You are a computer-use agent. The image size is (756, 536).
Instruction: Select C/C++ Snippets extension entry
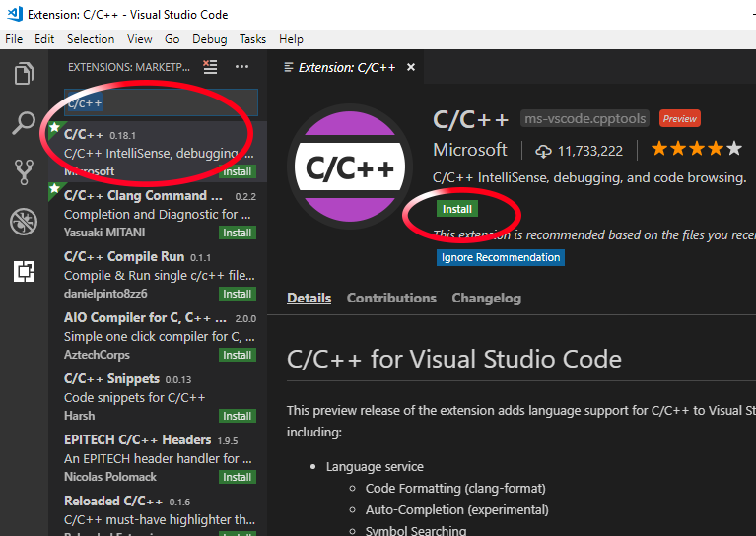pos(158,397)
